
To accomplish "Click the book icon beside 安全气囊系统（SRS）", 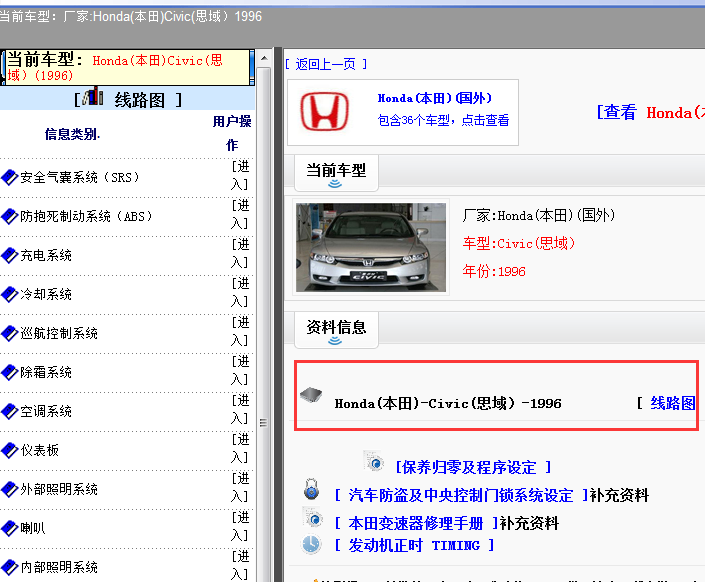I will point(9,177).
